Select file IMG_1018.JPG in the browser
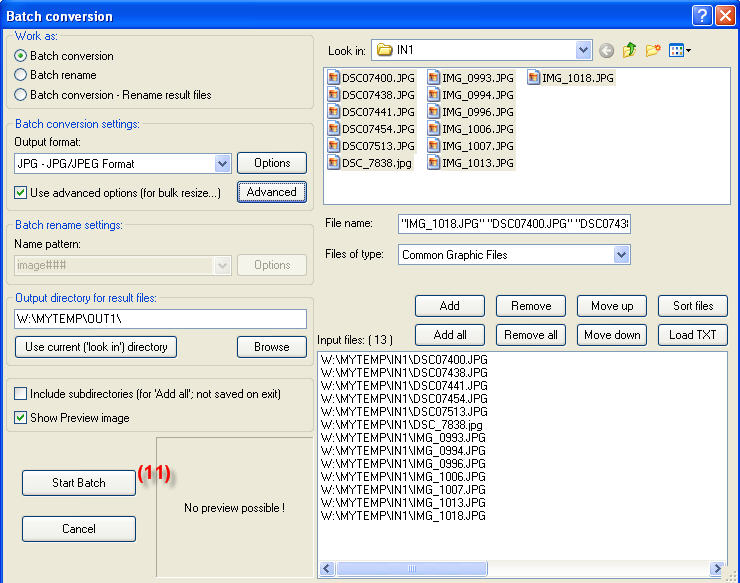 click(577, 77)
